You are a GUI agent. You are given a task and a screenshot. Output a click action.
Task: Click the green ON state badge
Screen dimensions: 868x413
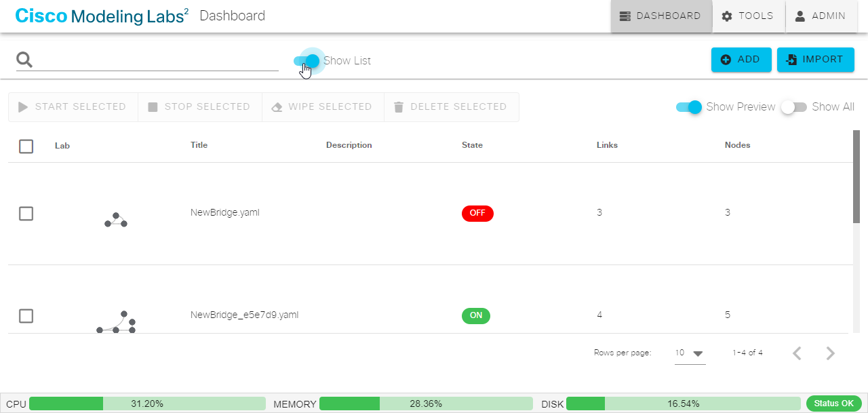coord(476,315)
